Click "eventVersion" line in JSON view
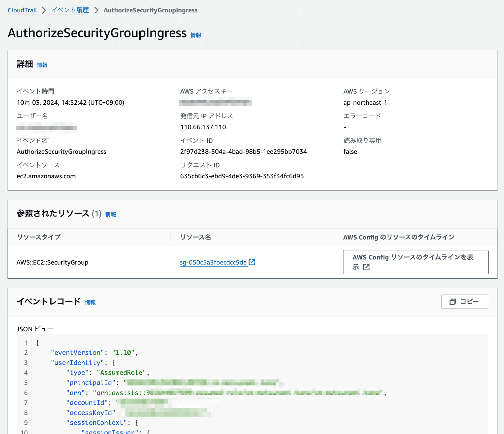The image size is (504, 434). coord(94,353)
